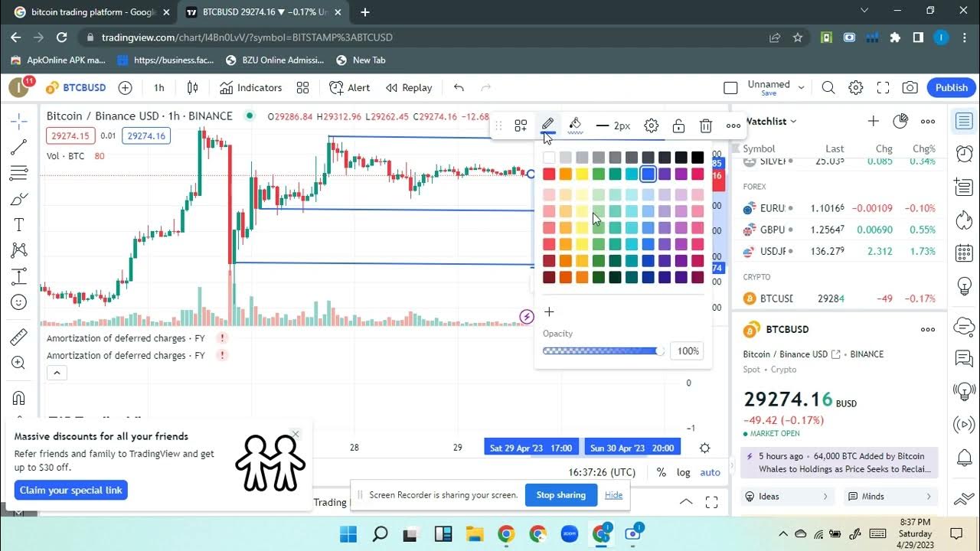Click the Publish button
980x551 pixels.
coord(952,88)
